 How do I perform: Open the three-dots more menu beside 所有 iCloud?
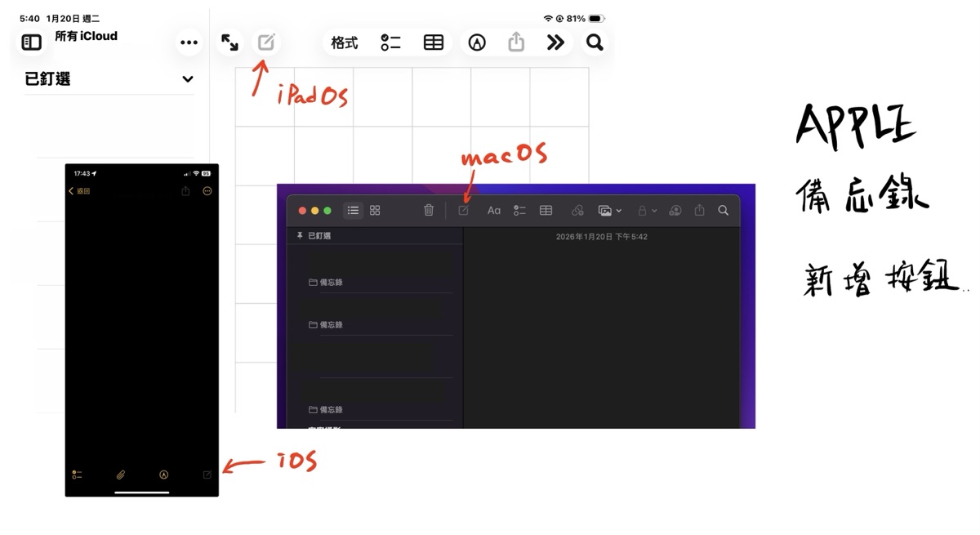click(x=189, y=42)
